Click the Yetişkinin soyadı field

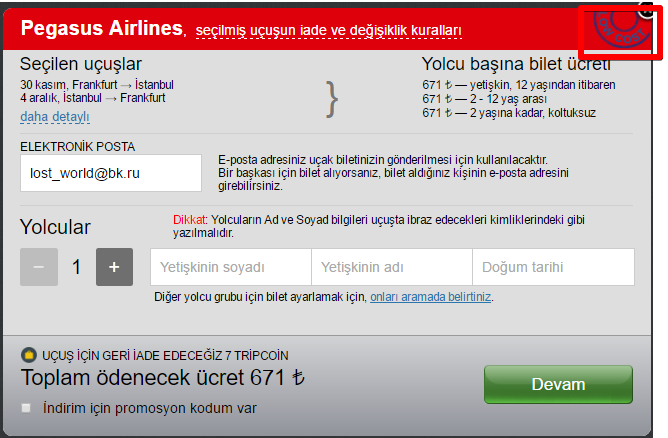pos(230,267)
